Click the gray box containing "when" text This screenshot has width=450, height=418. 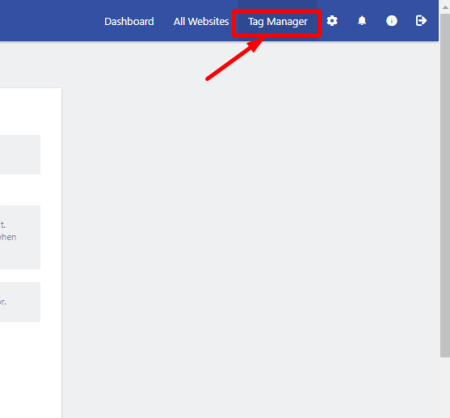click(20, 237)
